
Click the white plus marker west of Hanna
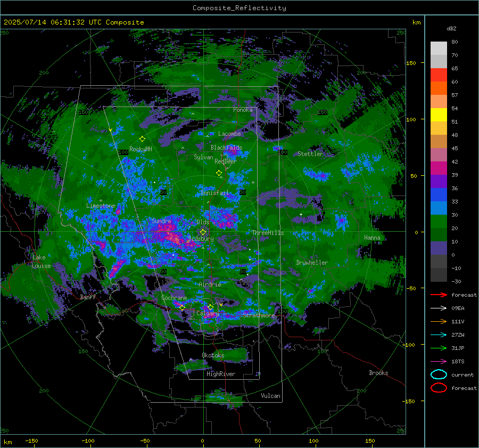coord(301,214)
